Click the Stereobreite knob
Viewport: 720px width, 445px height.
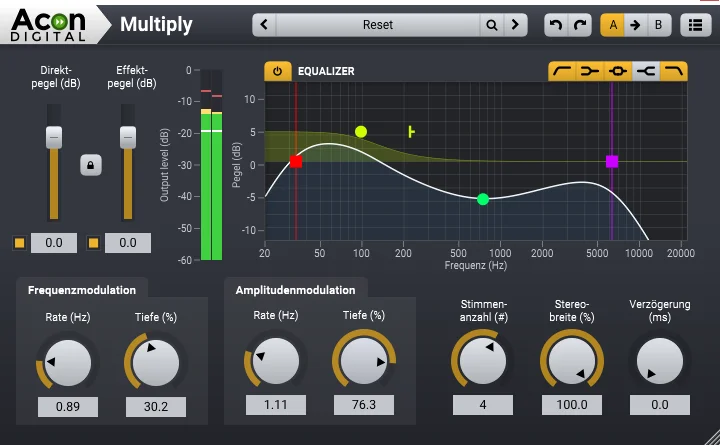[572, 361]
